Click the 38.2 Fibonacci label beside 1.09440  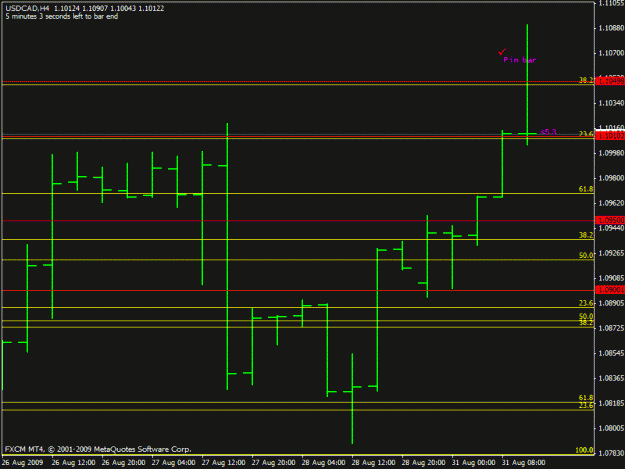click(586, 235)
